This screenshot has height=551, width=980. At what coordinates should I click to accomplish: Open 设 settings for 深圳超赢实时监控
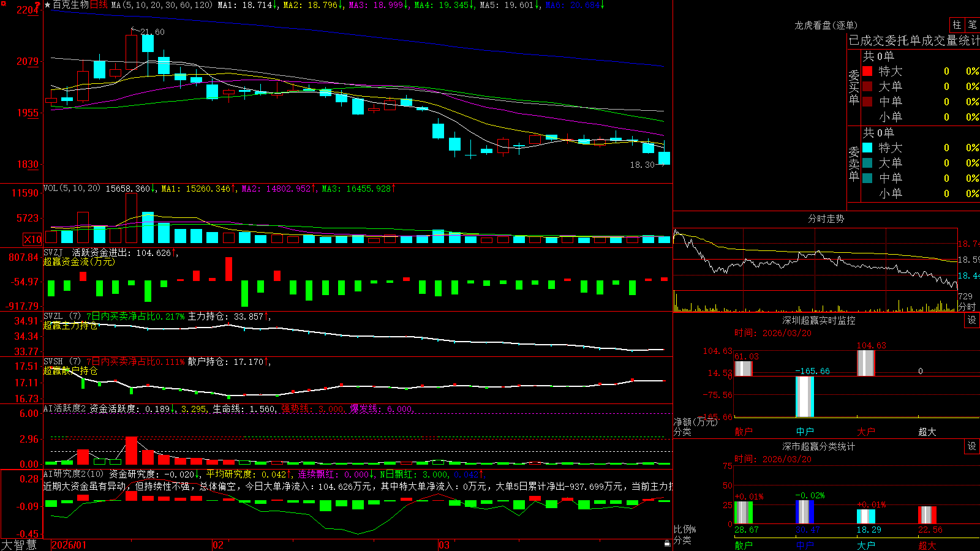click(x=972, y=320)
